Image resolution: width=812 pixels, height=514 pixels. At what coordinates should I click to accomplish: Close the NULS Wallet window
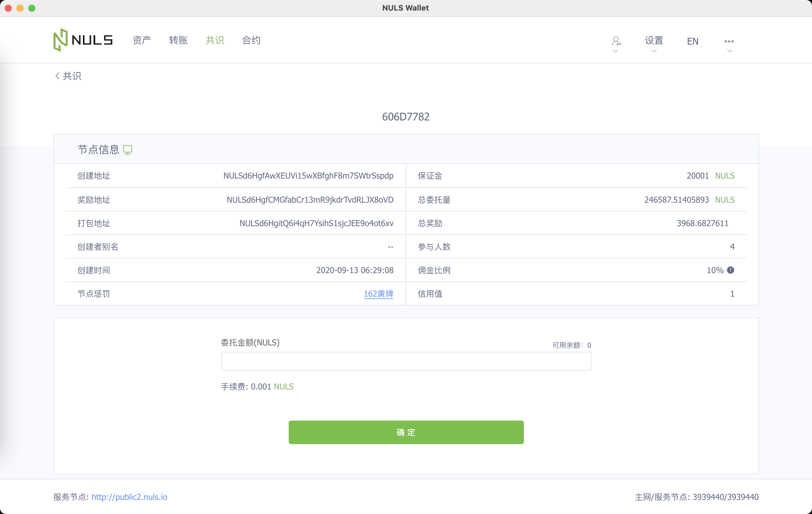tap(8, 8)
